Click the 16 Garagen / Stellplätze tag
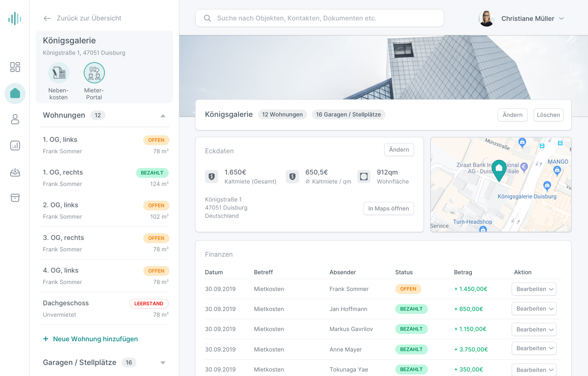Viewport: 588px width, 376px height. 348,115
